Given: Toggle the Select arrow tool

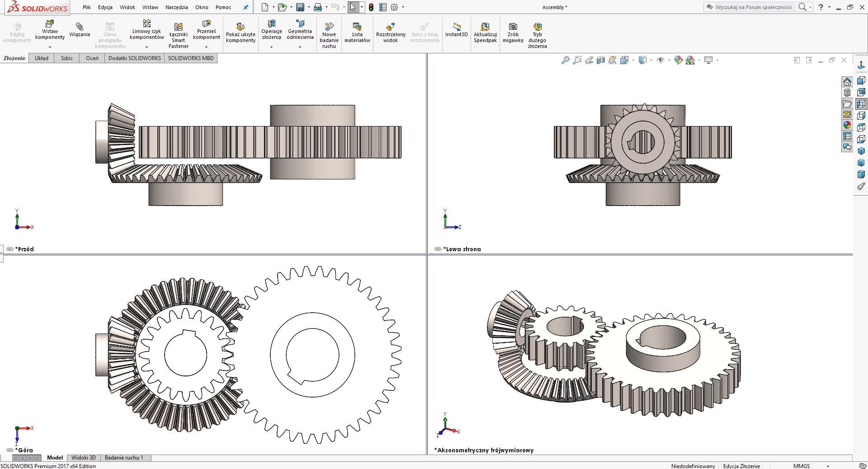Looking at the screenshot, I should (x=353, y=7).
